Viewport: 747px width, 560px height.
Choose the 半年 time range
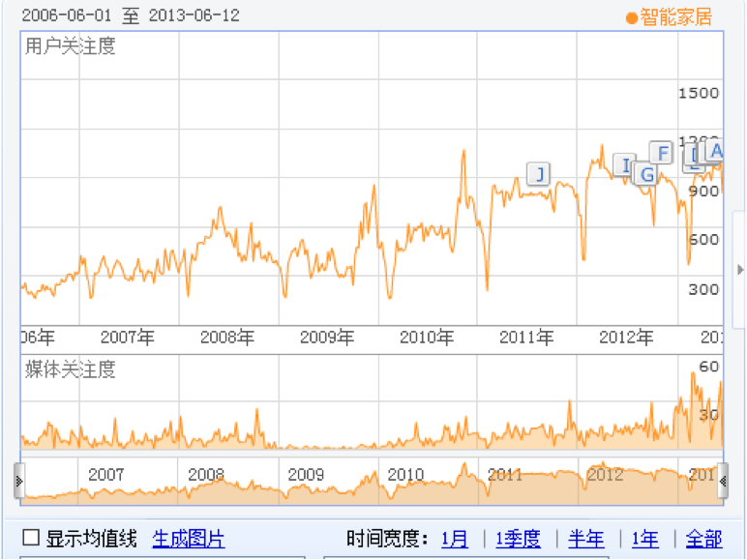coord(586,539)
